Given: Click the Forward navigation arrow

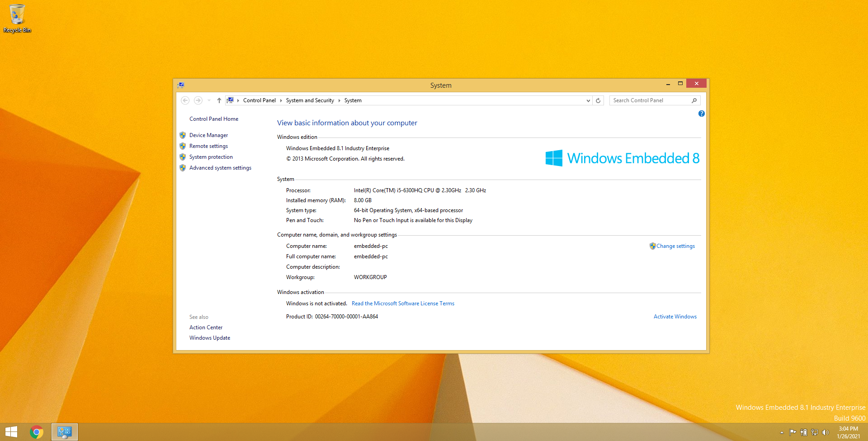Looking at the screenshot, I should click(x=198, y=100).
